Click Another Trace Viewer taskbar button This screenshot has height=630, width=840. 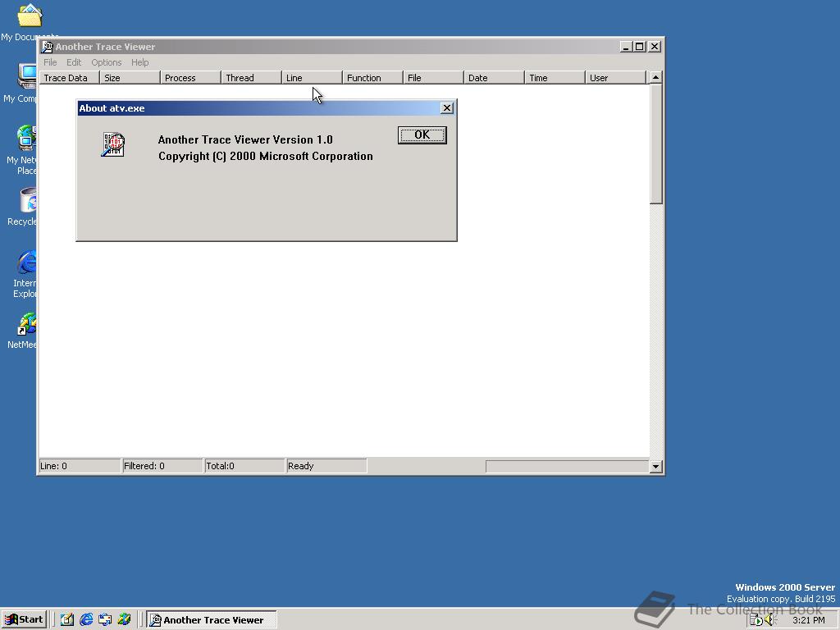tap(212, 620)
